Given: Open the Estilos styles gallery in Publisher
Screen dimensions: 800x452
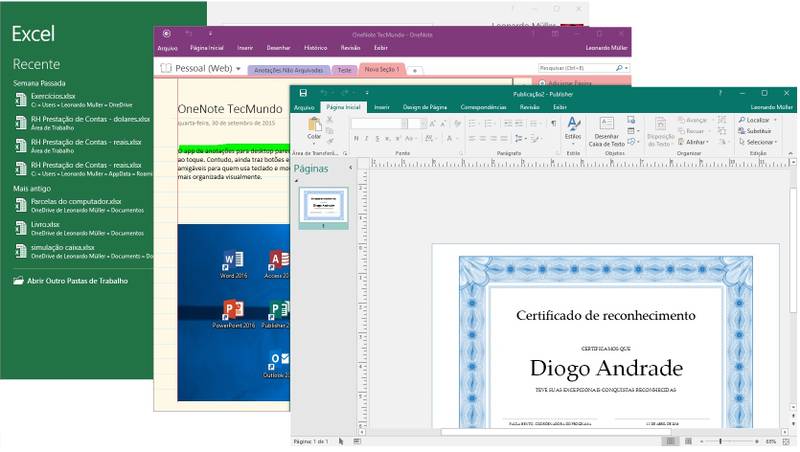Looking at the screenshot, I should (x=573, y=129).
